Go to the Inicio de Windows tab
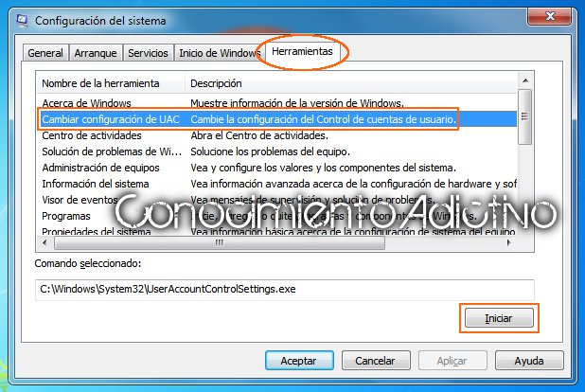Image resolution: width=585 pixels, height=392 pixels. coord(220,53)
